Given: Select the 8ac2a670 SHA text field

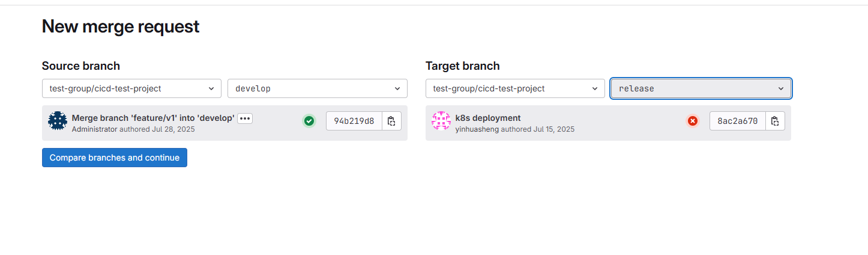Looking at the screenshot, I should pyautogui.click(x=738, y=121).
